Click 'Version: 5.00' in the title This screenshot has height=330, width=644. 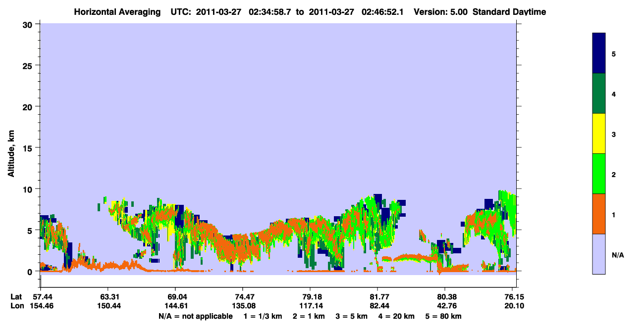[x=441, y=12]
